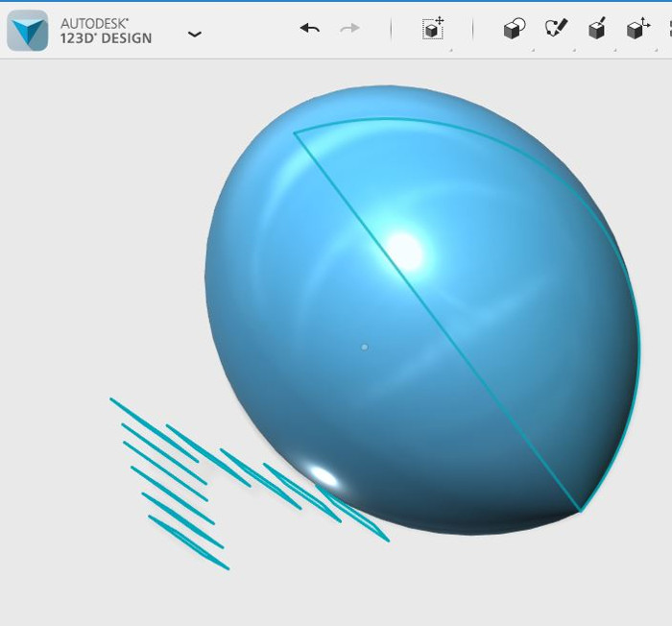
Task: Open the application menu dropdown arrow
Action: click(195, 35)
